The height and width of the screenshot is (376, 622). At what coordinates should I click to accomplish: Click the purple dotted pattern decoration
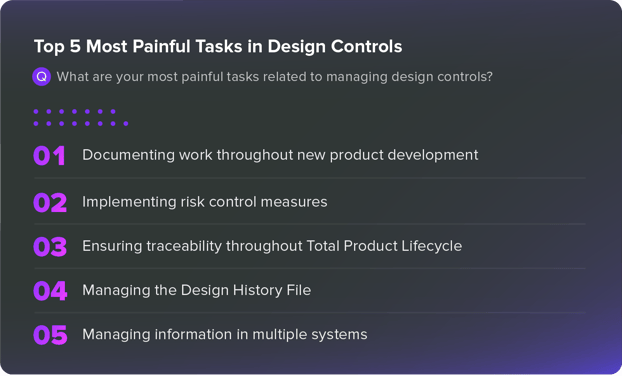click(81, 117)
